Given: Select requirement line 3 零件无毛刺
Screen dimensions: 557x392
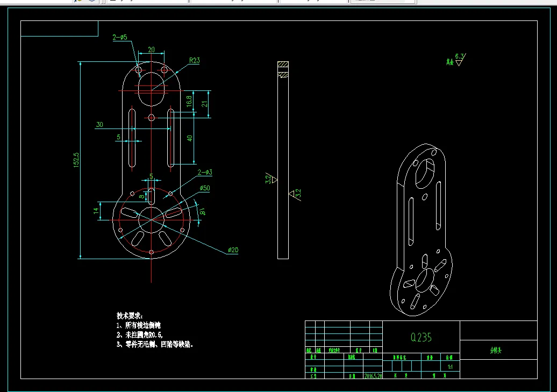Looking at the screenshot, I should click(155, 344).
